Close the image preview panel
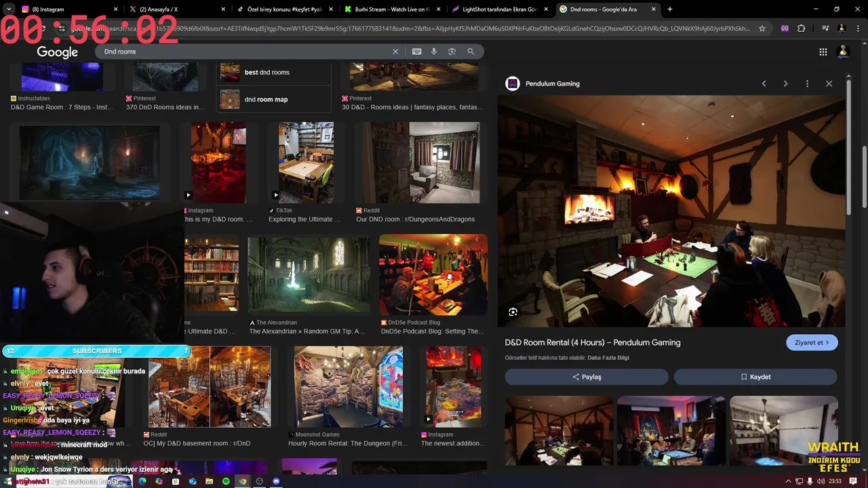This screenshot has height=488, width=868. [x=829, y=83]
